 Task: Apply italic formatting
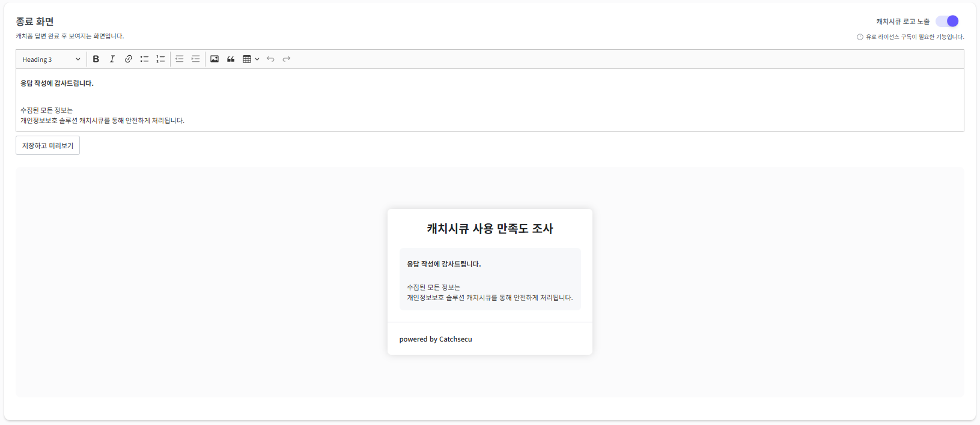click(x=112, y=59)
